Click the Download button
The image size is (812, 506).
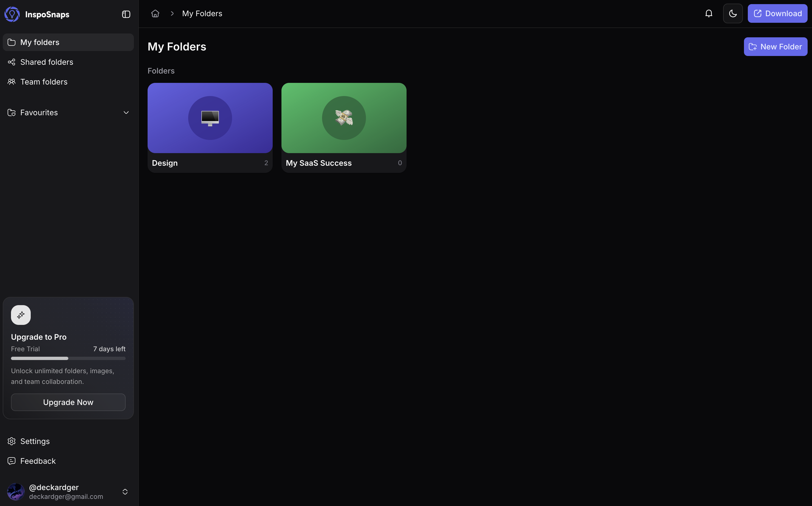(777, 13)
